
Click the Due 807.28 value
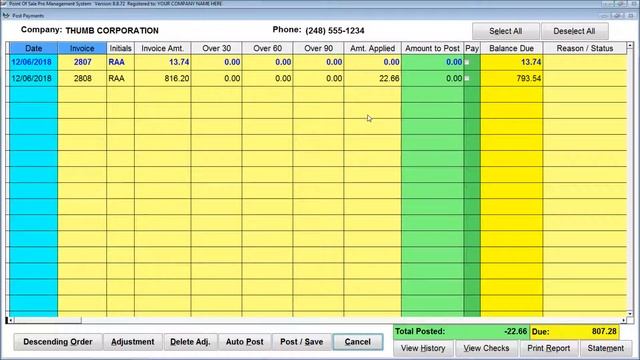(604, 331)
